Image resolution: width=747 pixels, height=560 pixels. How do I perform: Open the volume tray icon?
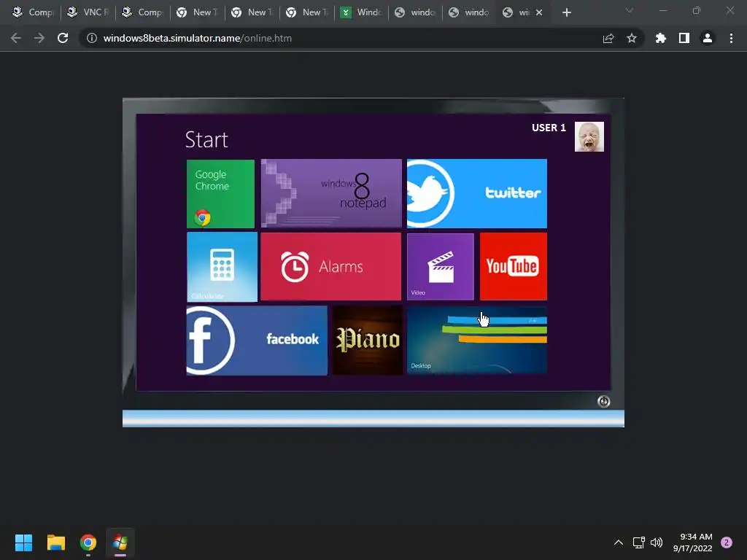657,542
